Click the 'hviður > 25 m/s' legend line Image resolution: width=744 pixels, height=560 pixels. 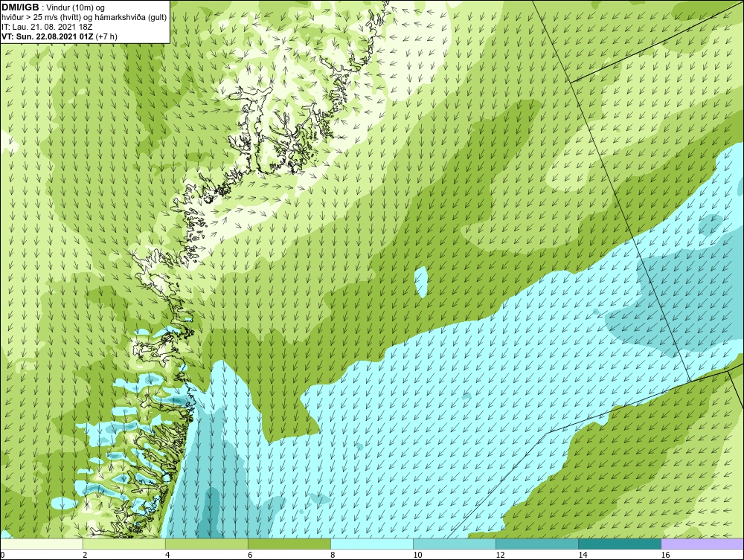tap(84, 18)
